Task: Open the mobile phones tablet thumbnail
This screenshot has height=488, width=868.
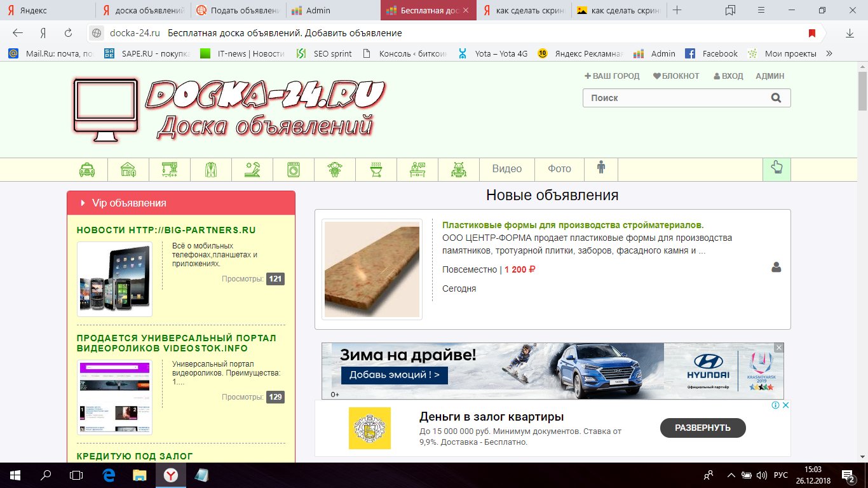Action: [115, 279]
